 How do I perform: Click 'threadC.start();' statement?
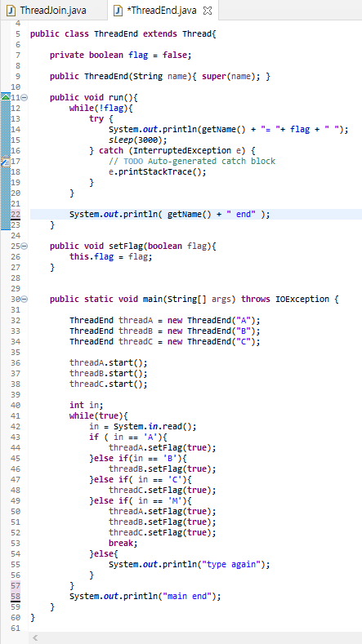coord(108,384)
